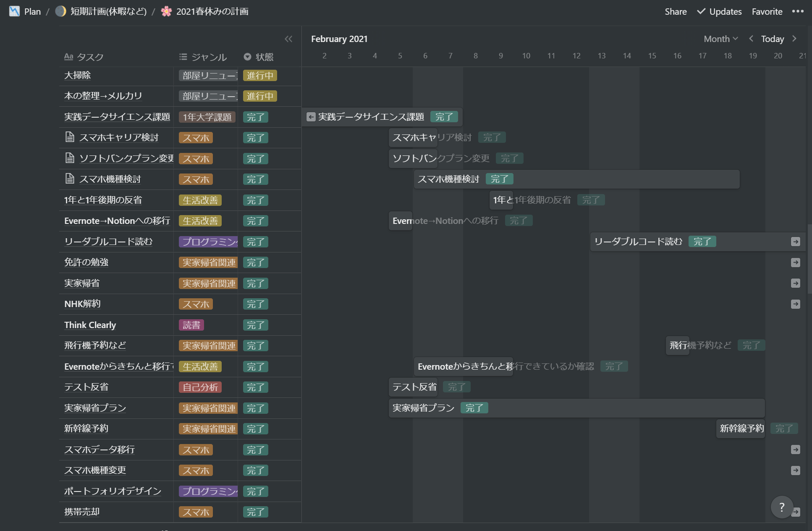Open the help question mark bubble
Image resolution: width=812 pixels, height=531 pixels.
coord(781,507)
